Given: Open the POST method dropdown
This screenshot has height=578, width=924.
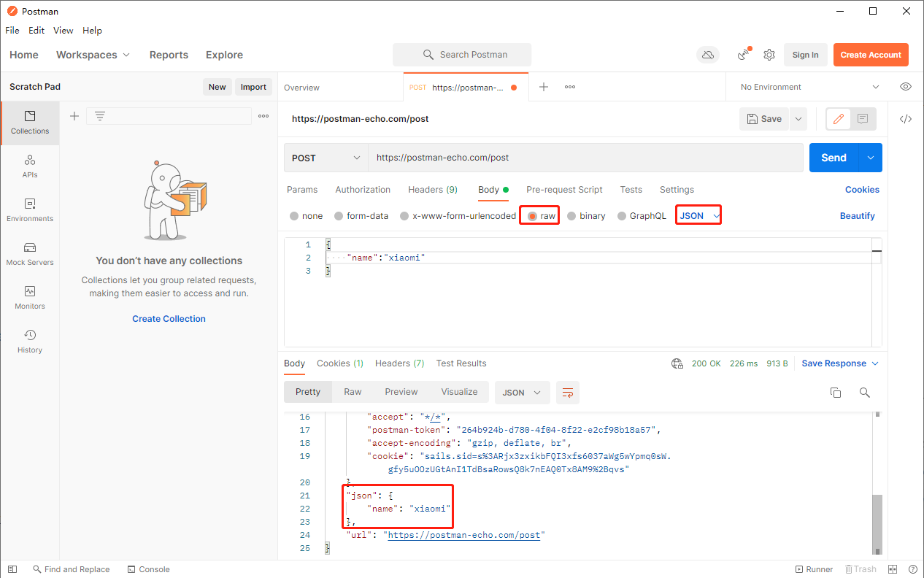Looking at the screenshot, I should click(326, 158).
